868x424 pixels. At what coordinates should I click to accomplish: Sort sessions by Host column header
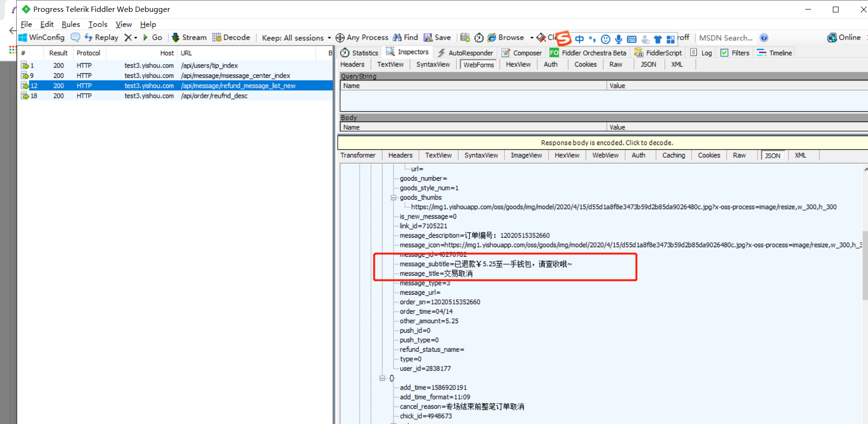point(141,53)
